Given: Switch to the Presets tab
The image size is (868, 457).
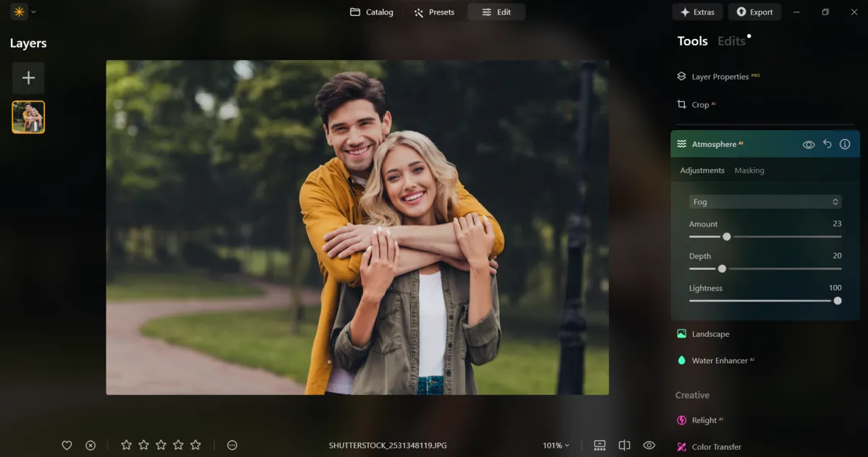Looking at the screenshot, I should (435, 12).
